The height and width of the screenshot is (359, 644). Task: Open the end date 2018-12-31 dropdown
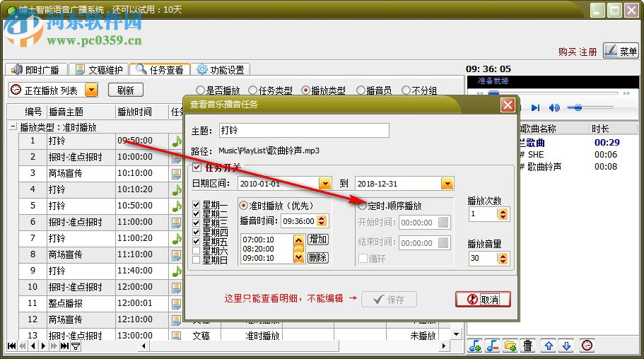pyautogui.click(x=447, y=183)
